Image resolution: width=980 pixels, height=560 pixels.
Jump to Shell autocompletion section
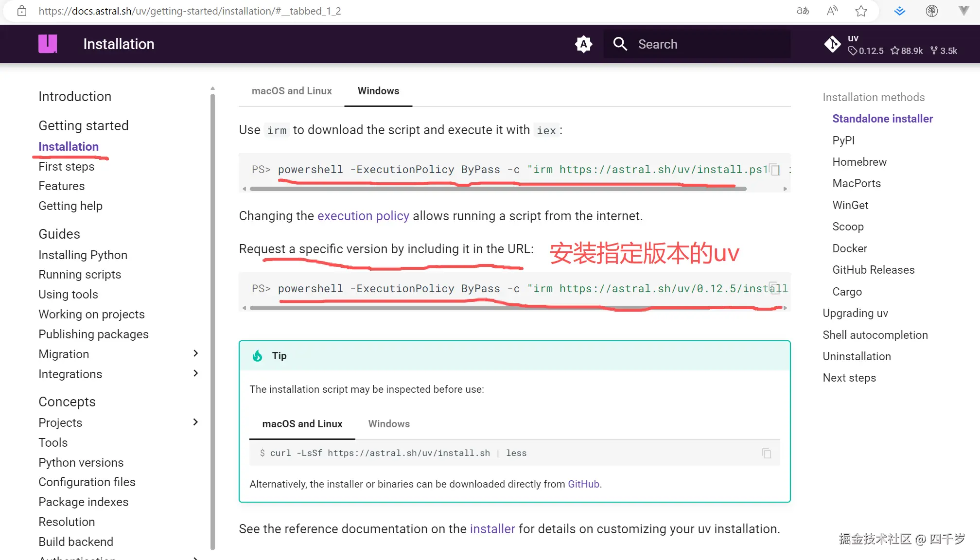[875, 335]
